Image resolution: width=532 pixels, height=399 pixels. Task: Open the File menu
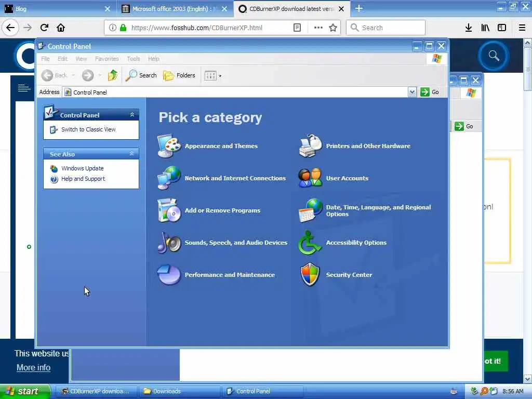[x=45, y=59]
